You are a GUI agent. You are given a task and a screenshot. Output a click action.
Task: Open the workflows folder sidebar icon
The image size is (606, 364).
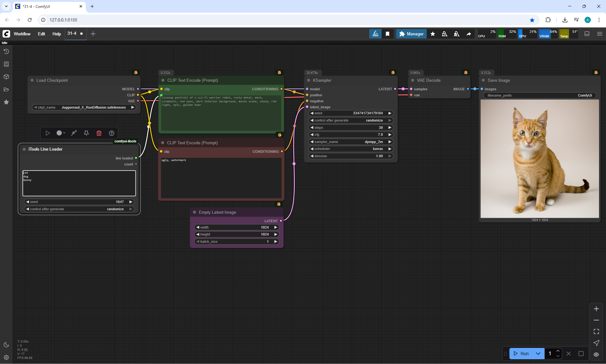[6, 89]
